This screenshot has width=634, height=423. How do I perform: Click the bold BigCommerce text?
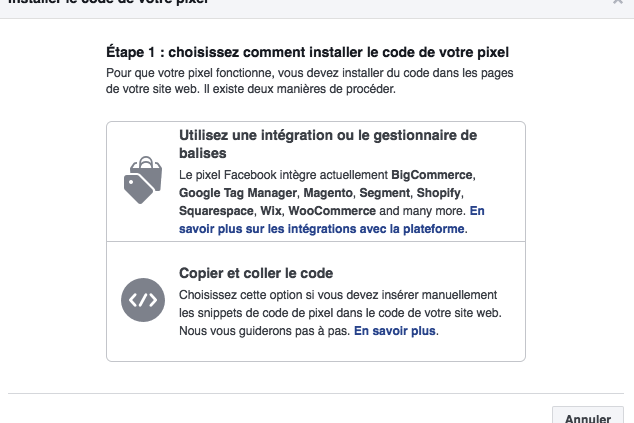[x=431, y=175]
